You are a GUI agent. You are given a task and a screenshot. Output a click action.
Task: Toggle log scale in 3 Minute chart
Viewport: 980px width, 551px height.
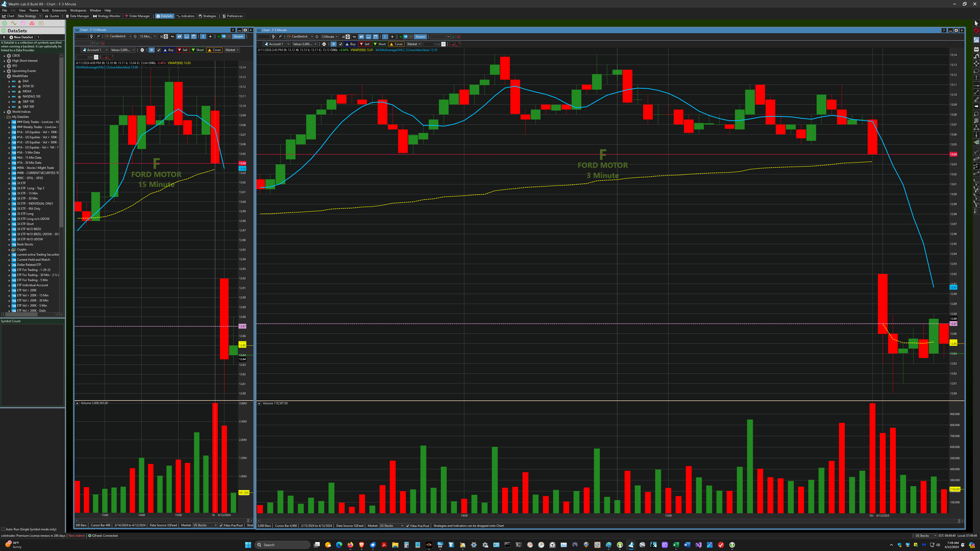pyautogui.click(x=354, y=36)
